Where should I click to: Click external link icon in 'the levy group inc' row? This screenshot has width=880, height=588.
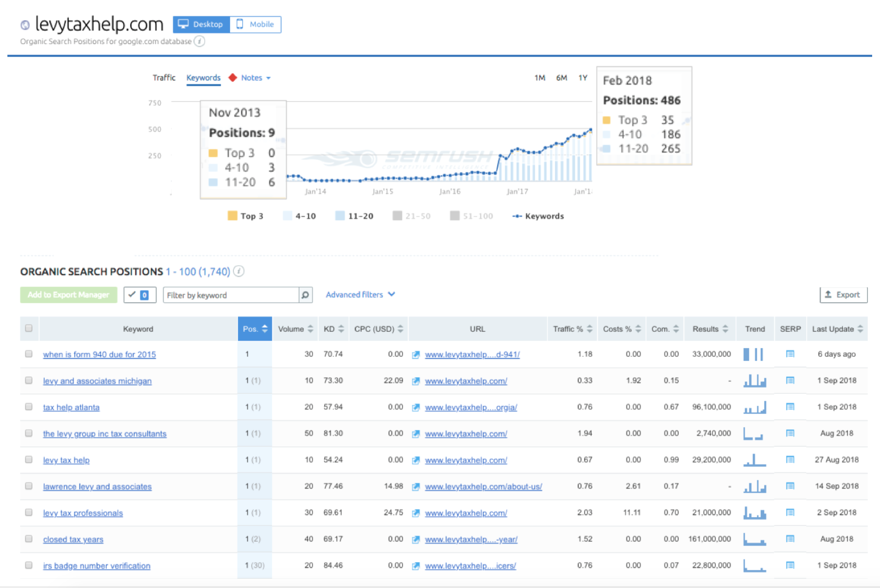416,434
